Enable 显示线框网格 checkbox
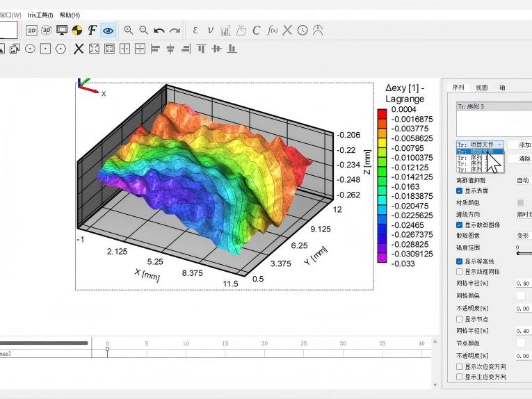Image resolution: width=532 pixels, height=399 pixels. 459,272
